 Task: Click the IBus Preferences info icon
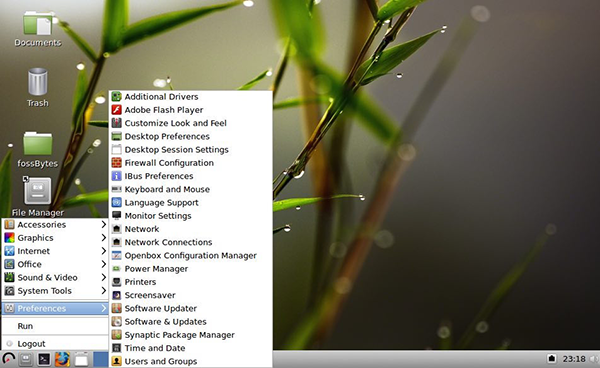coord(116,176)
